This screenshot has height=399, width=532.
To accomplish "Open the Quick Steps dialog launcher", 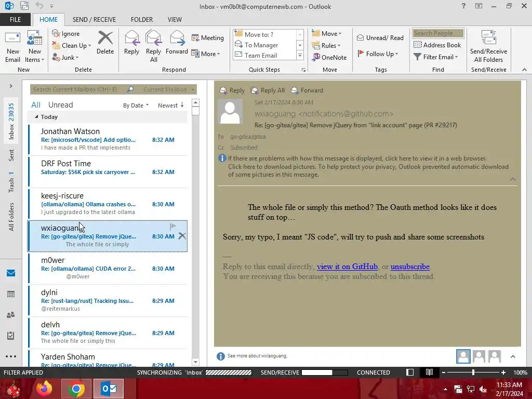I will (303, 70).
